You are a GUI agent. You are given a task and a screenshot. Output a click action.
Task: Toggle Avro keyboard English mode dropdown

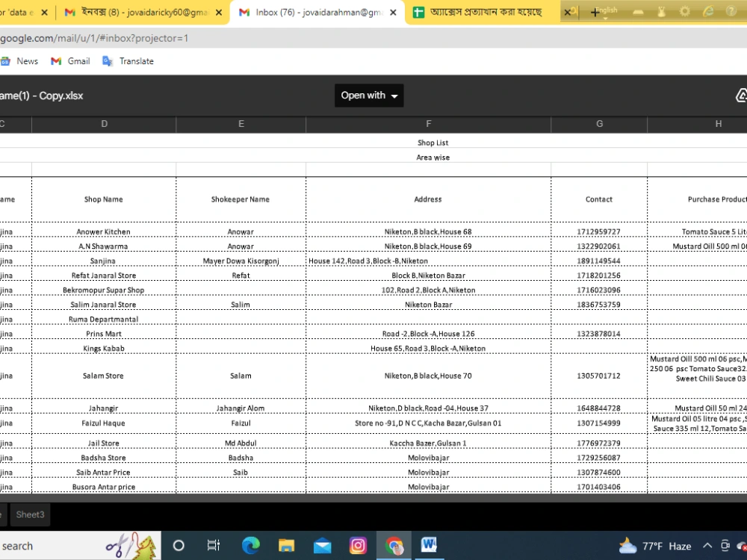point(606,11)
